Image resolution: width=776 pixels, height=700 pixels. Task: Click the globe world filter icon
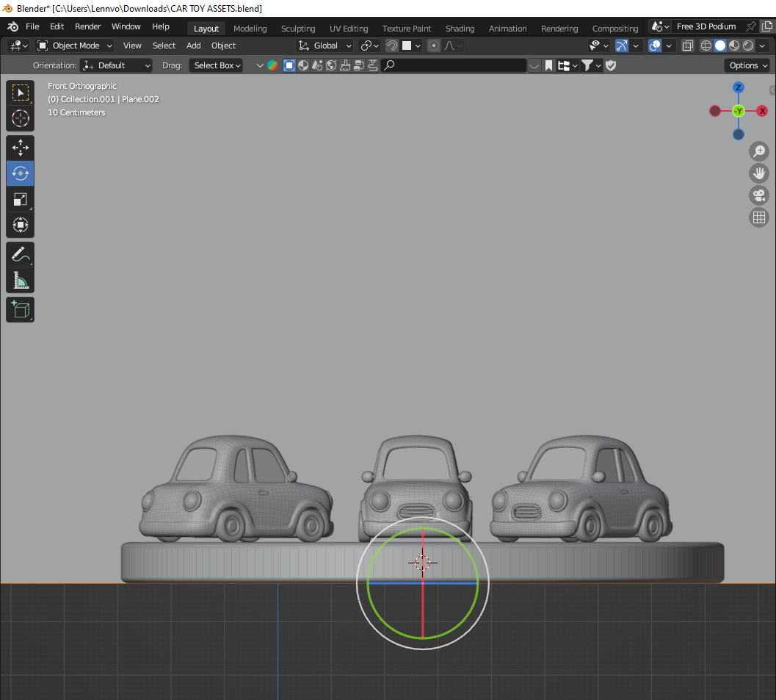(x=331, y=65)
